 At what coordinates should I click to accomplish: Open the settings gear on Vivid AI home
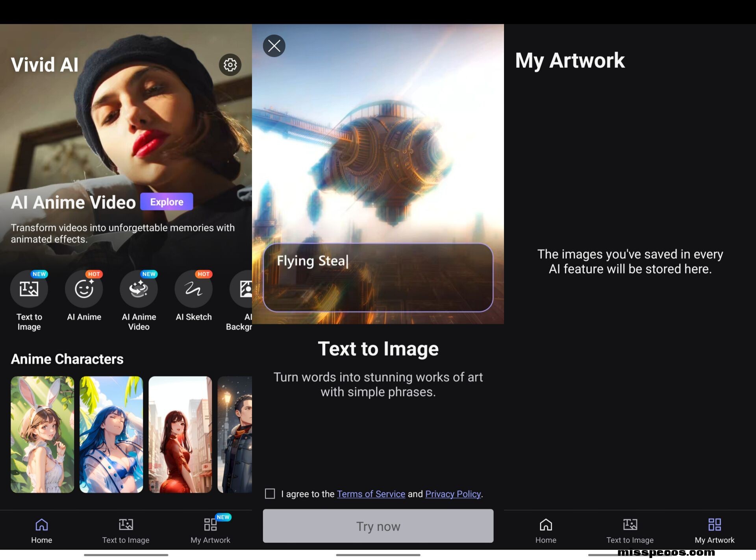[230, 65]
